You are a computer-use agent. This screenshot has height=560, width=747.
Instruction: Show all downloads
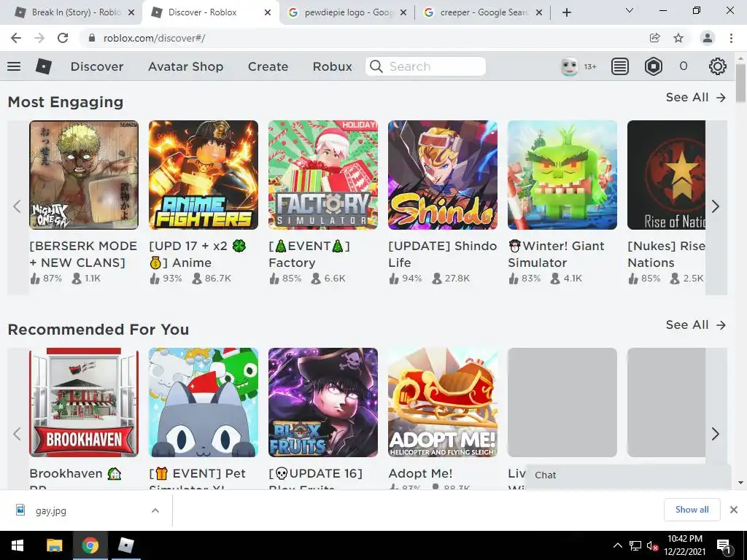(x=692, y=510)
